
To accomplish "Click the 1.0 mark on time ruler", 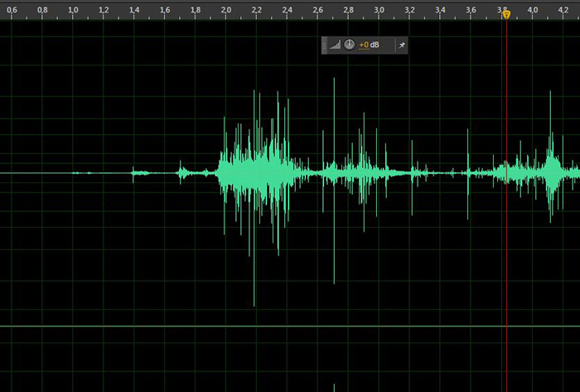I will 73,10.
